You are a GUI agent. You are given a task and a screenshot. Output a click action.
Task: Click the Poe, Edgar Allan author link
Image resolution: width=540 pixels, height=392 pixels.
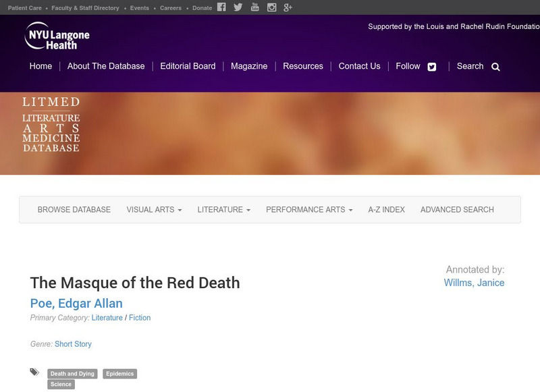click(76, 304)
